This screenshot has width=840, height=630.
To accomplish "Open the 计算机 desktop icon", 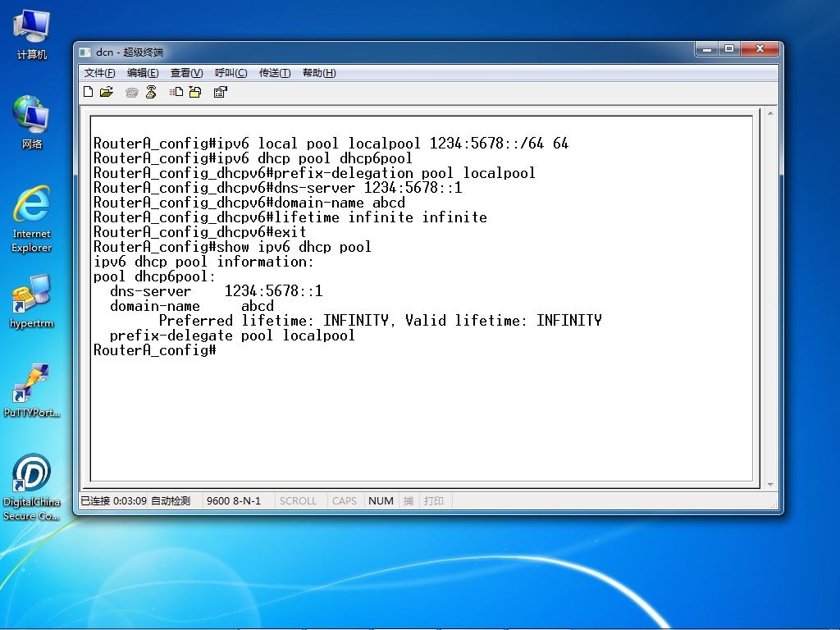I will tap(32, 34).
